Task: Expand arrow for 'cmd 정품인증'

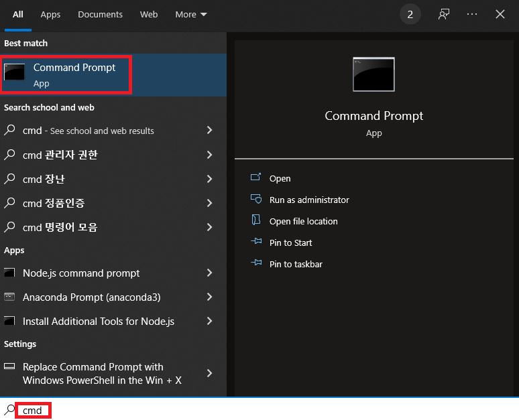Action: click(209, 203)
